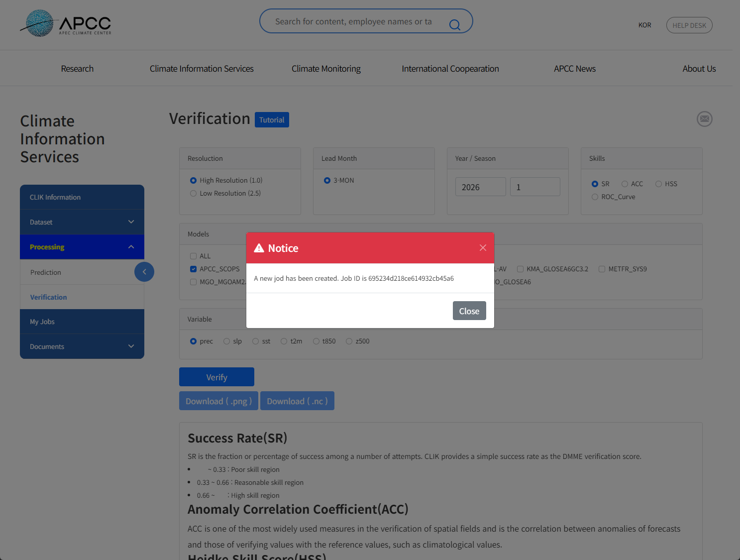Click the Tutorial button
The width and height of the screenshot is (740, 560).
[272, 120]
